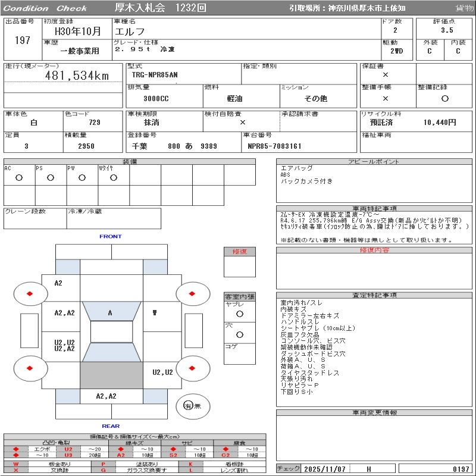Toggle the AC equipment circle mark
476x476 pixels.
coord(19,177)
